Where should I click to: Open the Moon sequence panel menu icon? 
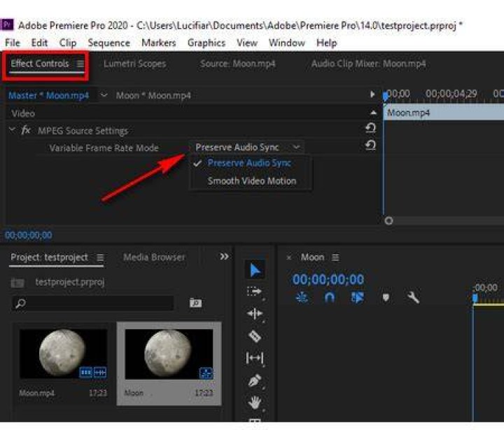click(335, 257)
